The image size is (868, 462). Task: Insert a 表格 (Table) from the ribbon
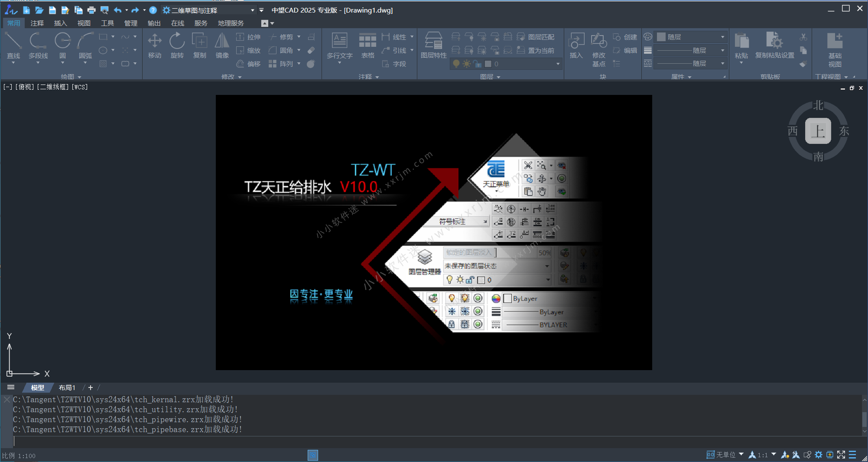click(367, 46)
